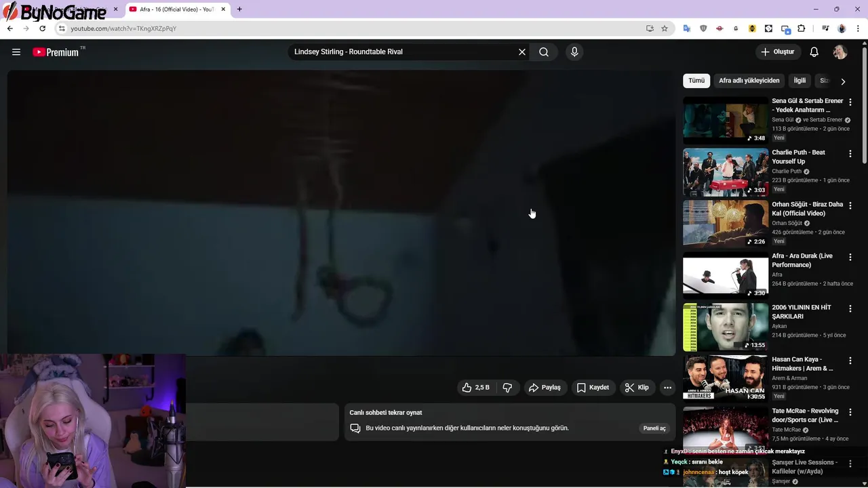Open the Chrome profile avatar
The height and width of the screenshot is (488, 868).
[842, 28]
